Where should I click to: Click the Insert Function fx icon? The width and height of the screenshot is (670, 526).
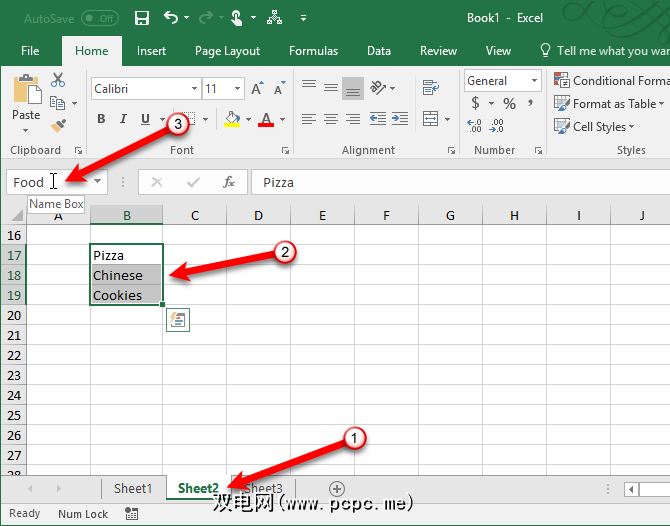coord(229,182)
